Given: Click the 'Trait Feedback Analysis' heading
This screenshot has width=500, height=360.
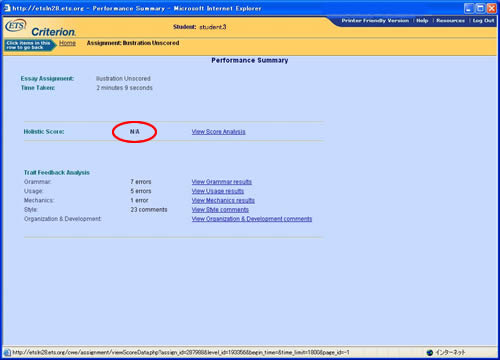Looking at the screenshot, I should click(x=57, y=172).
